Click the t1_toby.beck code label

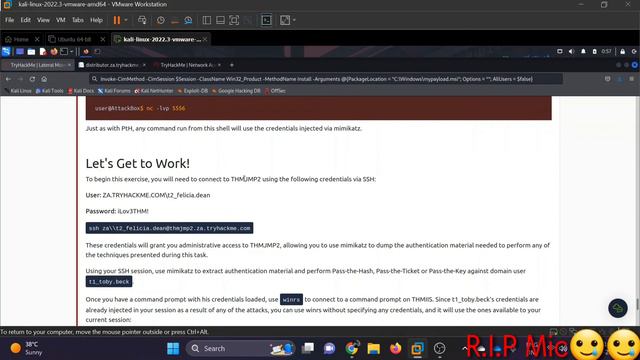(x=109, y=282)
